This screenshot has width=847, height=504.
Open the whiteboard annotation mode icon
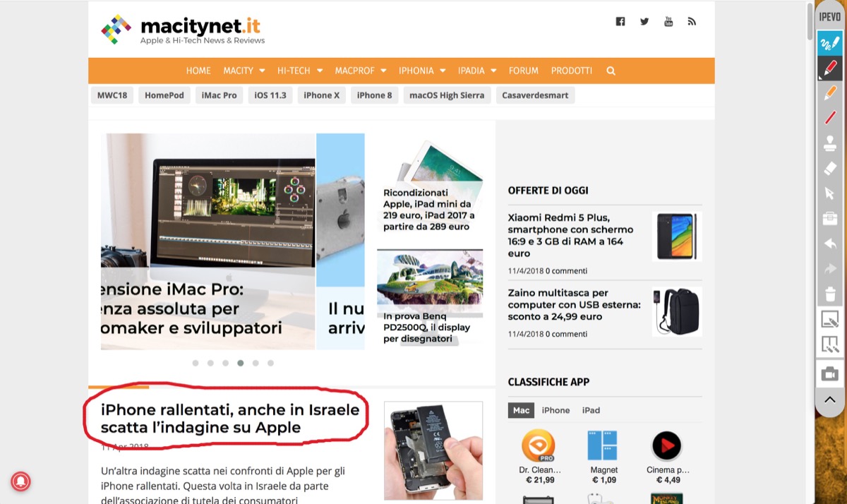(830, 319)
